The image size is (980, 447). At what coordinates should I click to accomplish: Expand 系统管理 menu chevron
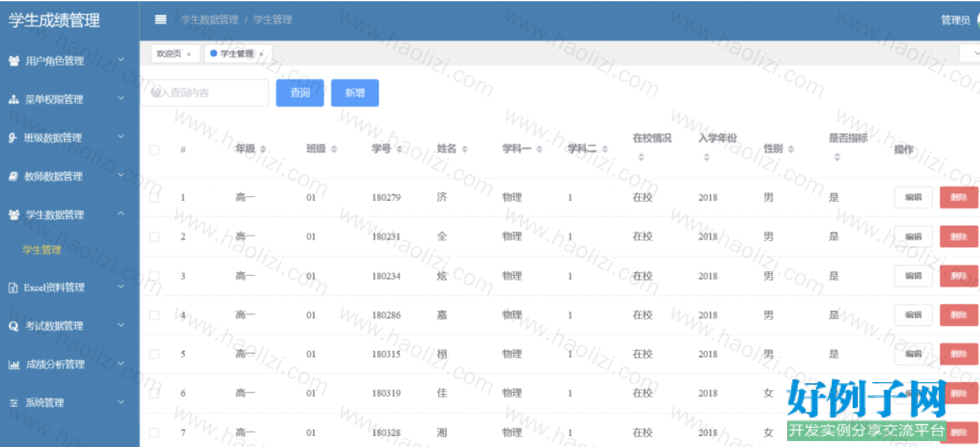click(x=121, y=402)
